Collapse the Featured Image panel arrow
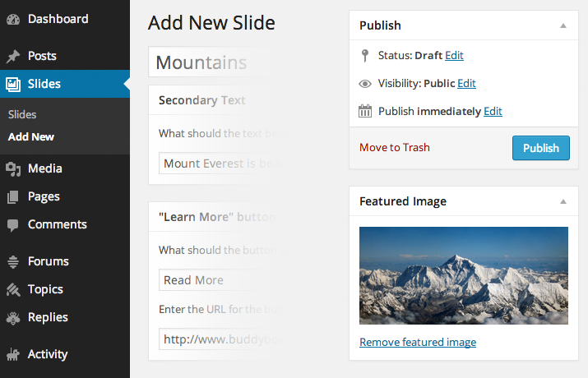The height and width of the screenshot is (378, 588). click(x=563, y=201)
